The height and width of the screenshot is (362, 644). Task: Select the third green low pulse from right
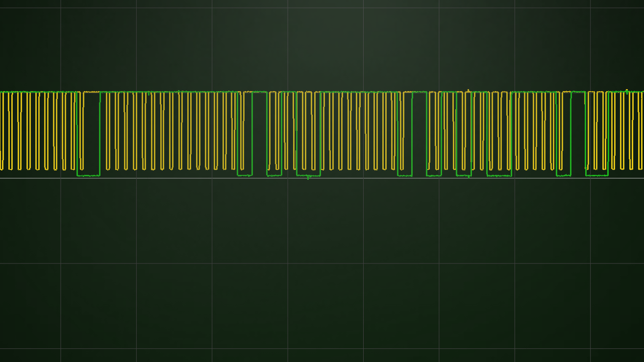499,175
